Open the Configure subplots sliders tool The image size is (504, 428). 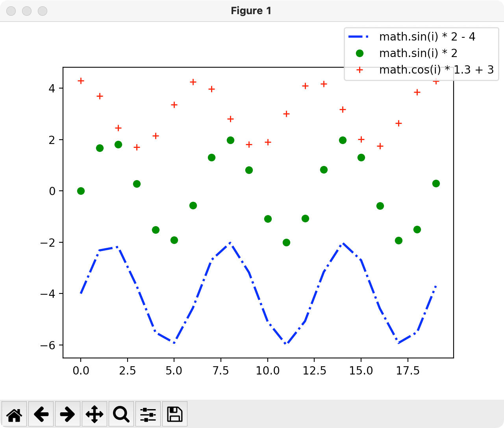click(148, 414)
